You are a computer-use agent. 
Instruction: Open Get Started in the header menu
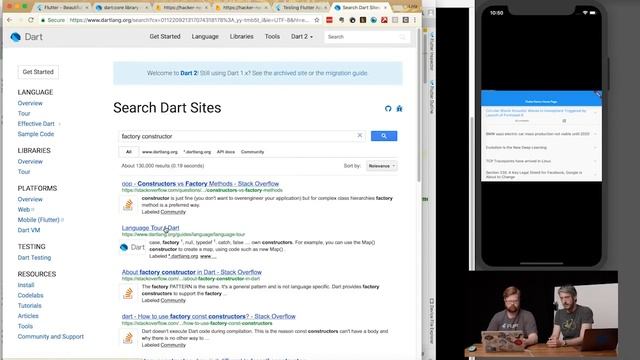click(x=165, y=37)
